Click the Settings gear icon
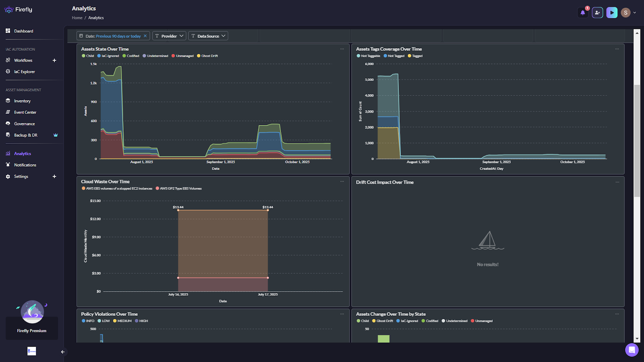This screenshot has height=362, width=644. pos(8,176)
